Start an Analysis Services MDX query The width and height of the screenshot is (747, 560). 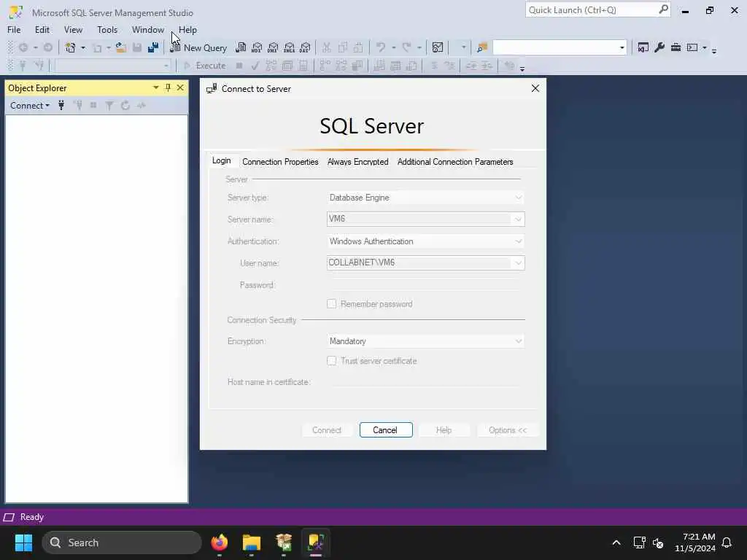(x=257, y=47)
